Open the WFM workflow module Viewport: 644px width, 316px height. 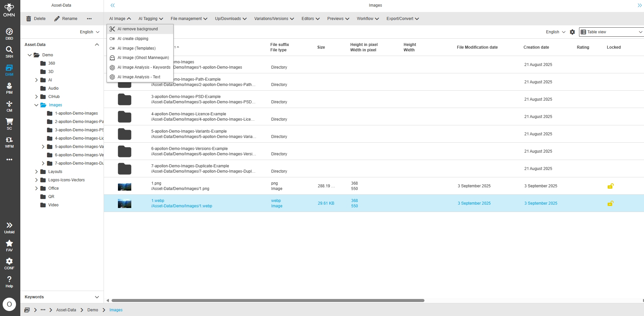(x=9, y=142)
